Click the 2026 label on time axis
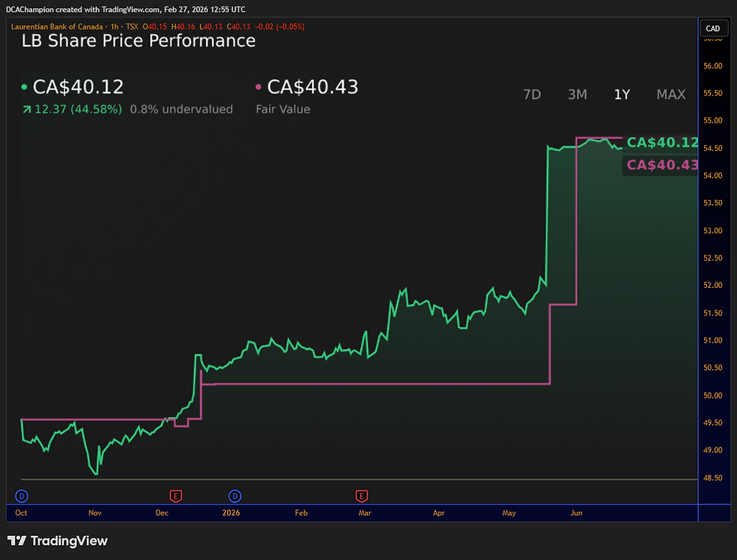 click(x=231, y=513)
